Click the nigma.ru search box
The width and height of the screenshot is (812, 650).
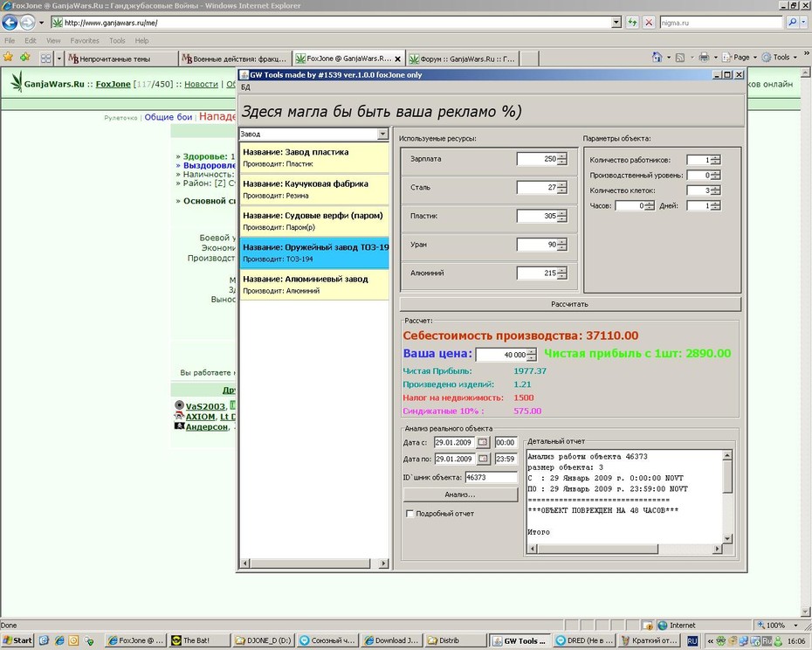click(721, 23)
